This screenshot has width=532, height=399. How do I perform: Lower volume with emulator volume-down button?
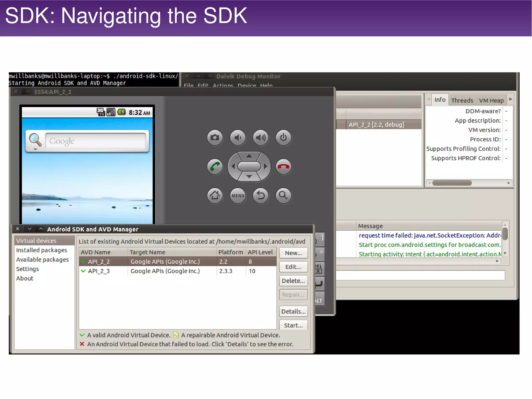238,137
